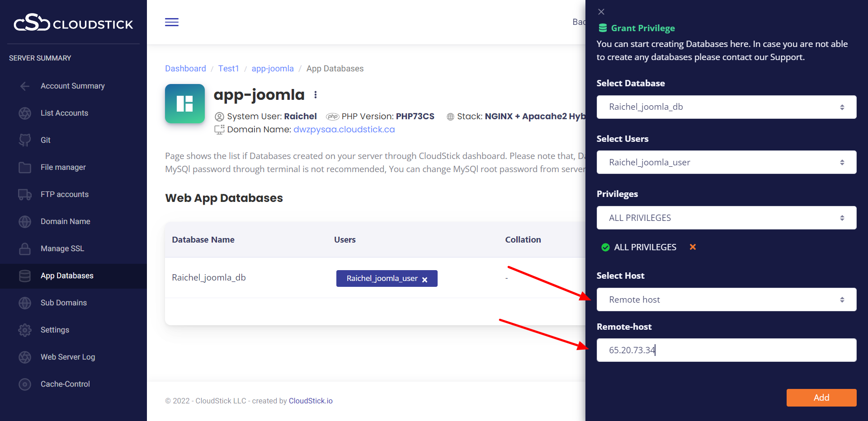Remove Raichel_joomla_user from the database
868x421 pixels.
(425, 280)
